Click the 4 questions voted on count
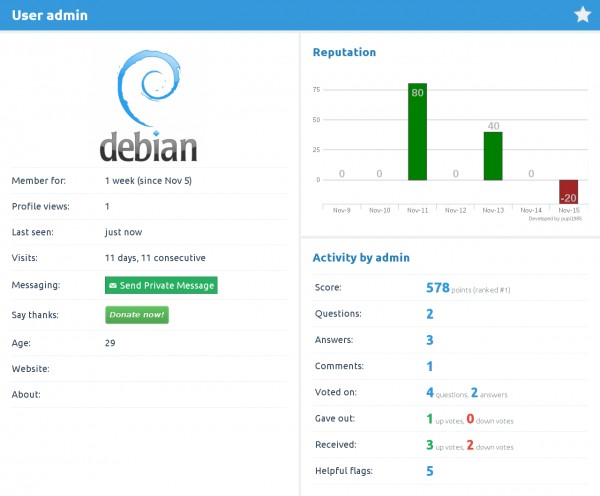This screenshot has width=600, height=496. (x=430, y=393)
